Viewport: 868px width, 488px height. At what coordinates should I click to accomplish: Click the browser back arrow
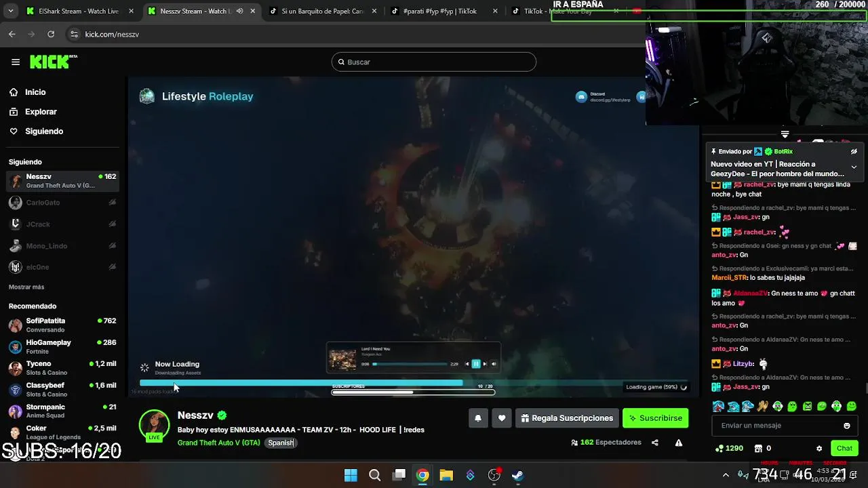click(x=12, y=34)
